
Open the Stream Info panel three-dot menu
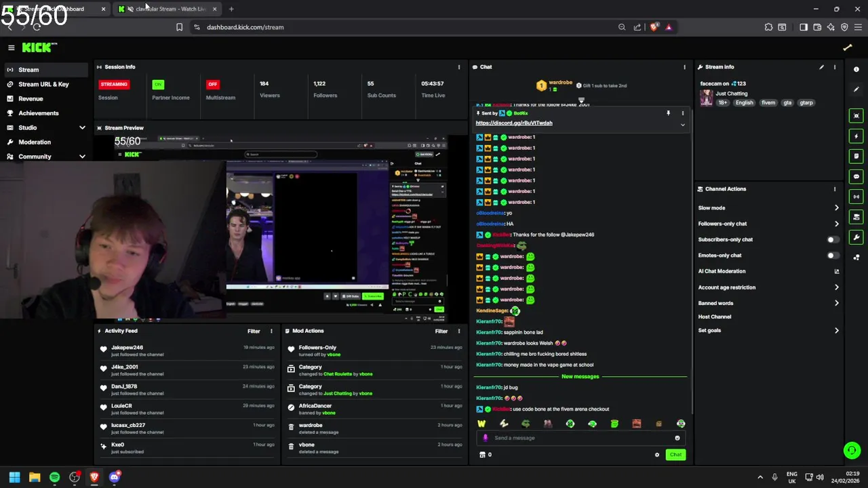(x=835, y=67)
